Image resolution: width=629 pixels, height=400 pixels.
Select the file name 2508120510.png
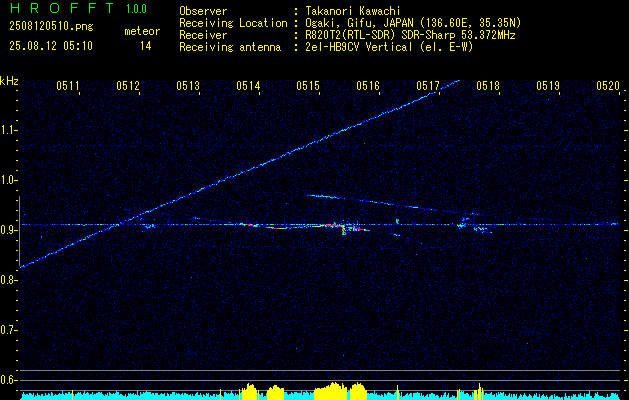click(x=51, y=27)
